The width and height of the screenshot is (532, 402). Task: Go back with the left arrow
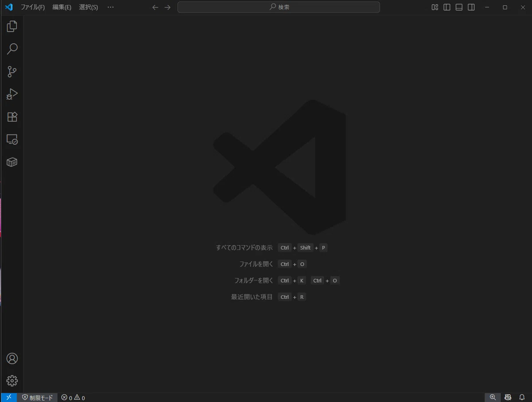(155, 7)
